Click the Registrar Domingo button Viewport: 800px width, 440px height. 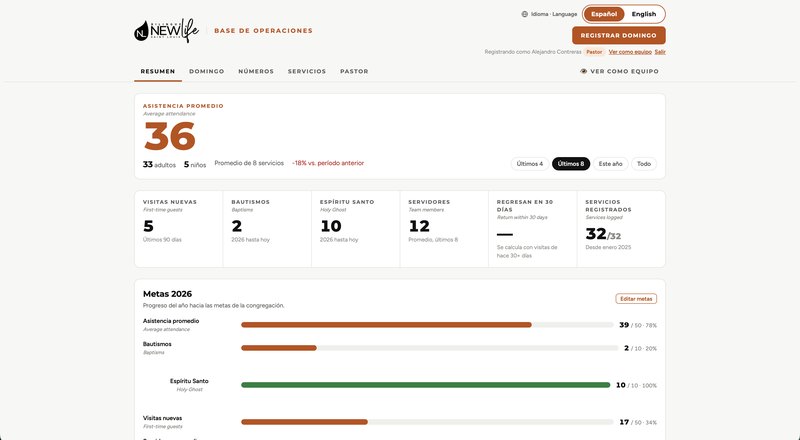pyautogui.click(x=618, y=36)
